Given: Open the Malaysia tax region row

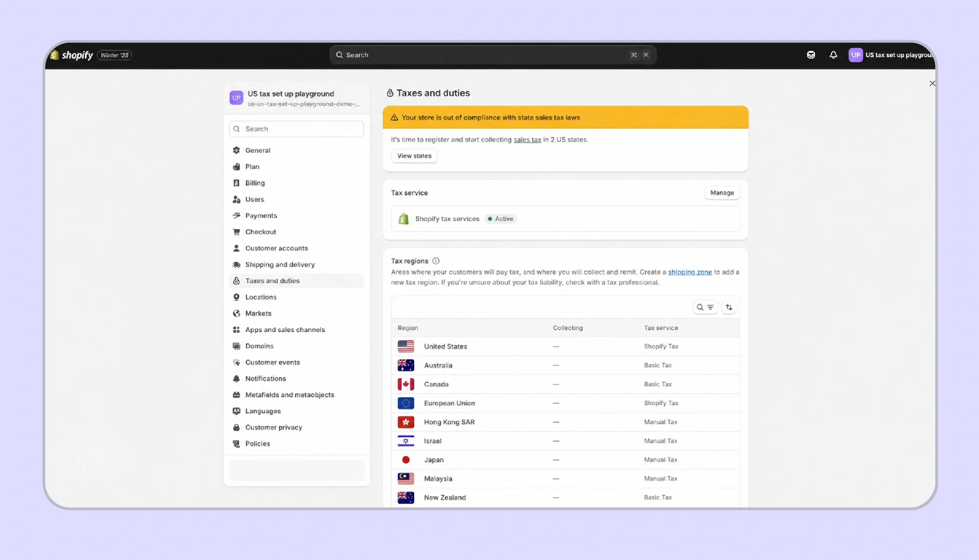Looking at the screenshot, I should point(565,479).
